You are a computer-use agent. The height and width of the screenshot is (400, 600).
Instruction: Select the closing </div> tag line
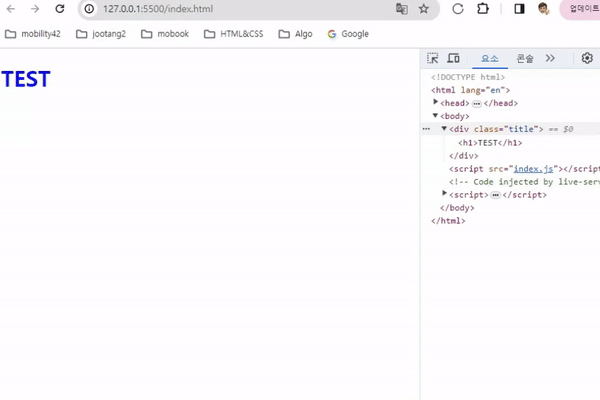(463, 156)
